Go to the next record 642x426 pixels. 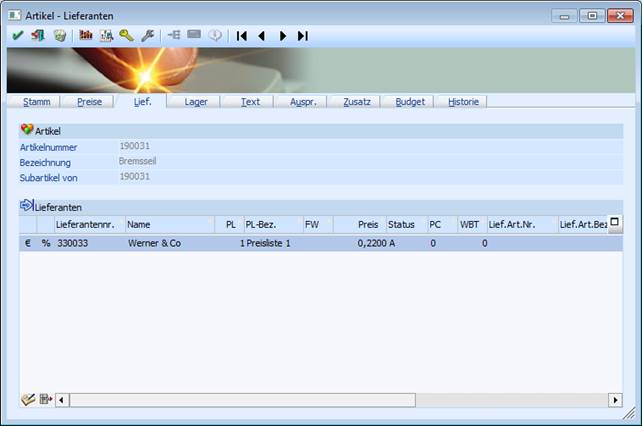282,35
